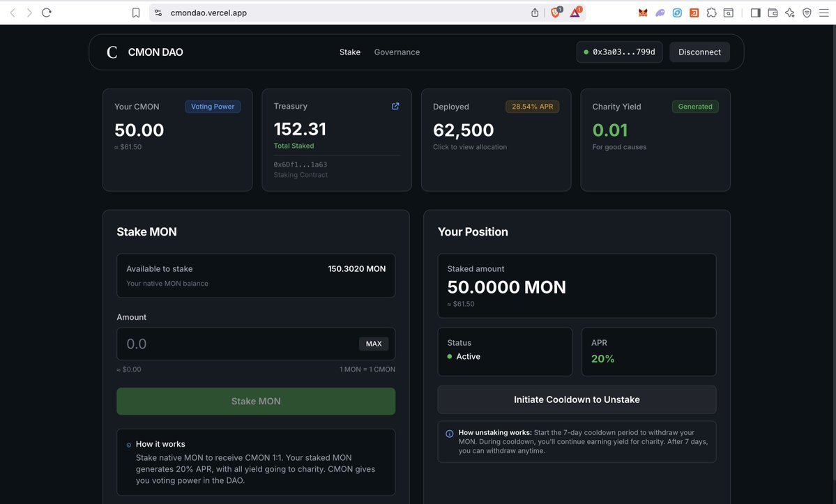The width and height of the screenshot is (836, 504).
Task: Reload the page
Action: pos(47,13)
